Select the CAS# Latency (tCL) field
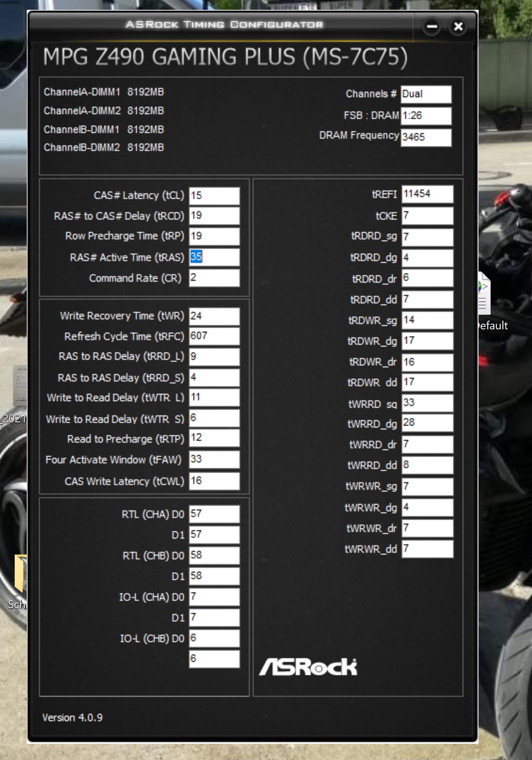532x760 pixels. click(214, 196)
